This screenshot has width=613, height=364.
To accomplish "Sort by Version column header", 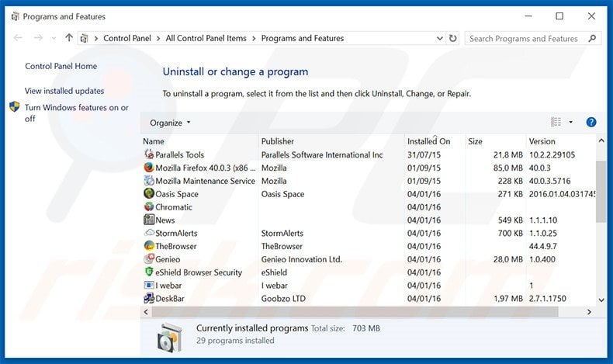I will click(542, 141).
